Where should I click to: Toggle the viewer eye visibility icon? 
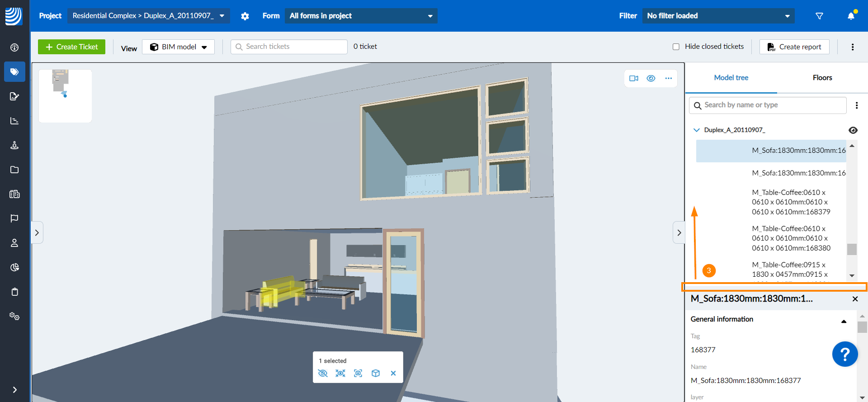point(651,78)
